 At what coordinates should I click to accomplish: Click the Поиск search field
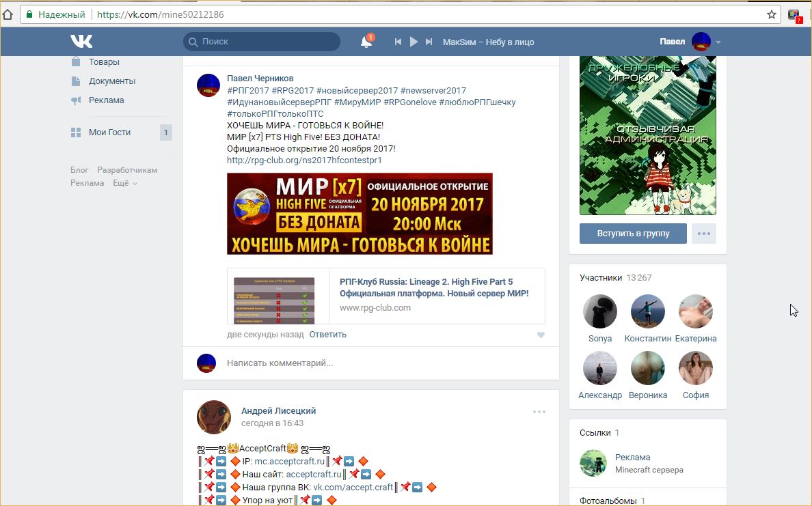tap(262, 42)
